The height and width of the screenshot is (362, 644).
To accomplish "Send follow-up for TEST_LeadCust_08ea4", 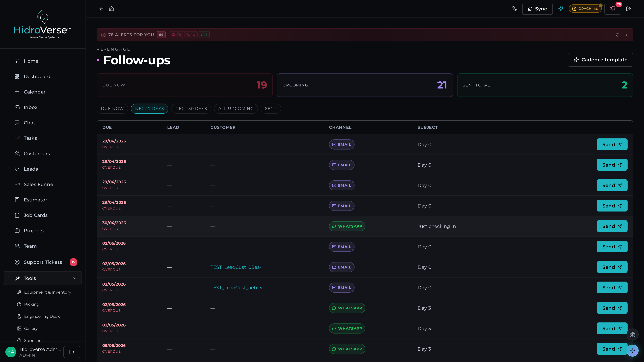I will tap(612, 267).
